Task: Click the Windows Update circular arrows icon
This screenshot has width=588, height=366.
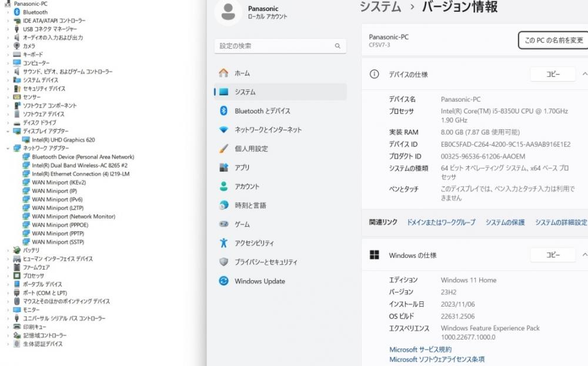Action: pyautogui.click(x=223, y=281)
